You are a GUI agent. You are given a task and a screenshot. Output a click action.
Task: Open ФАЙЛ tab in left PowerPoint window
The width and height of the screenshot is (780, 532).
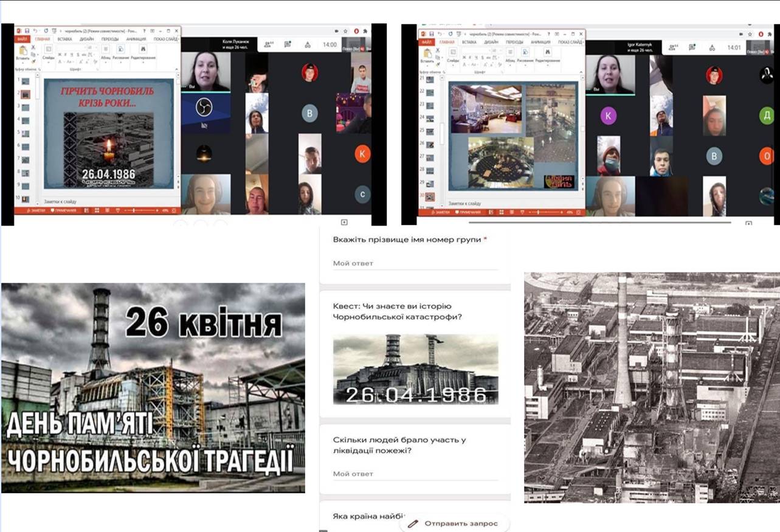click(x=22, y=39)
